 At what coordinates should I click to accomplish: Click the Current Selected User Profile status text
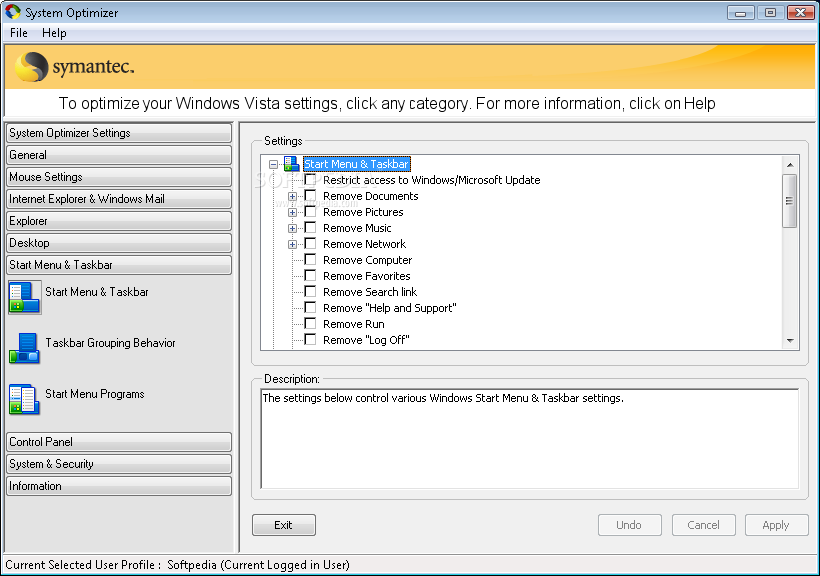177,565
